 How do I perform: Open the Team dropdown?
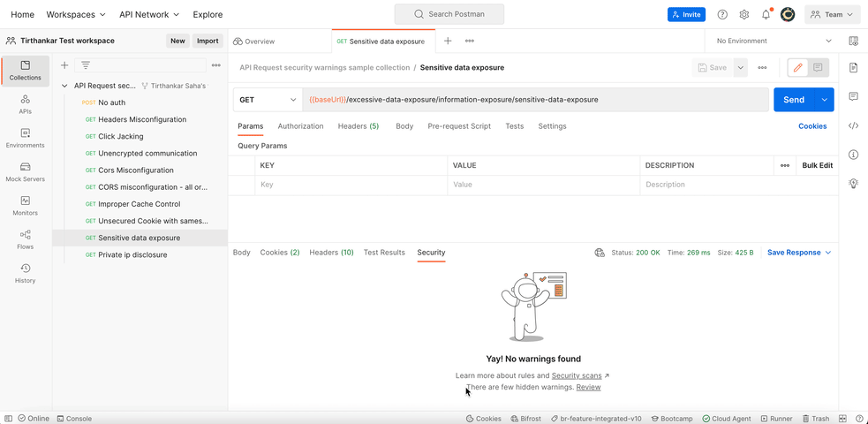[x=832, y=14]
